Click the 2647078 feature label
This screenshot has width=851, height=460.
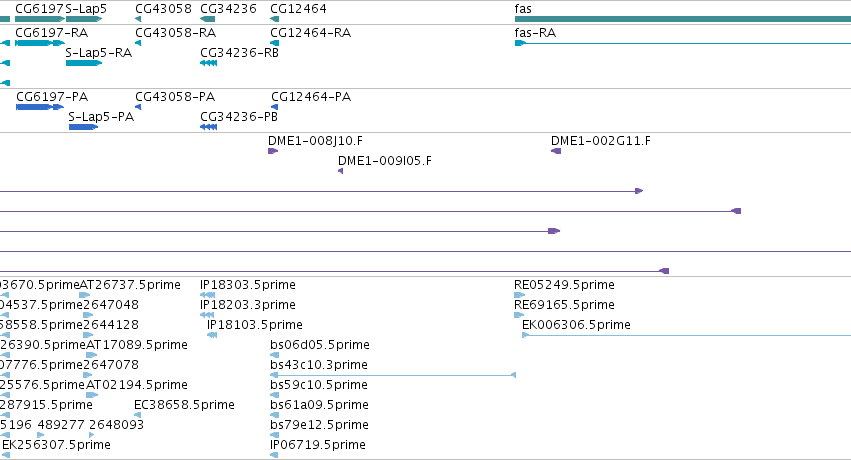pyautogui.click(x=111, y=365)
